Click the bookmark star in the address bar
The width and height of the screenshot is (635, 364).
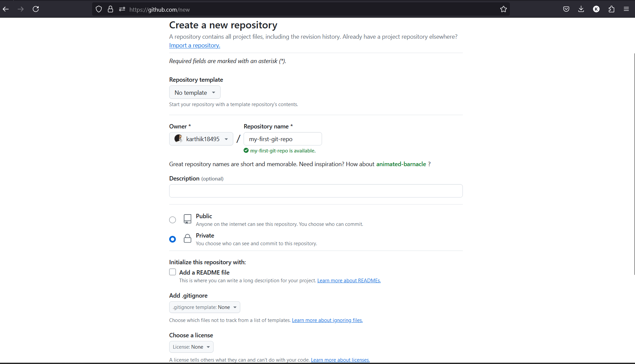pos(504,9)
